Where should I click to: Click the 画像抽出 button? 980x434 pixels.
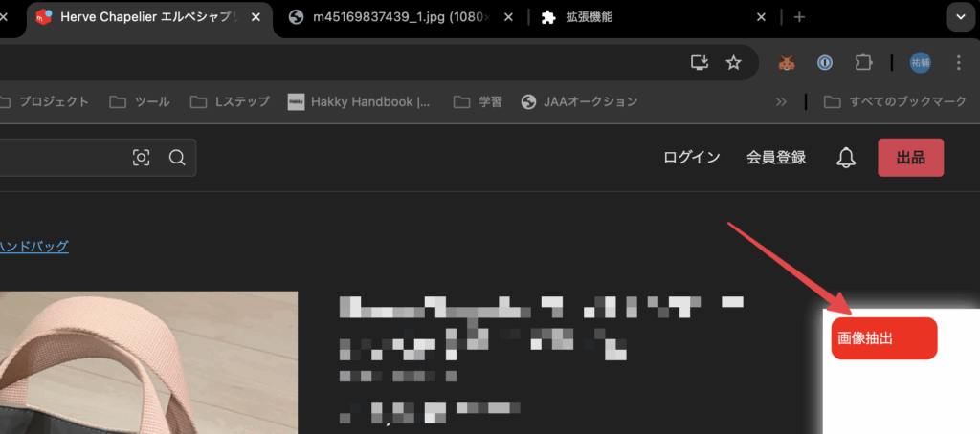883,338
